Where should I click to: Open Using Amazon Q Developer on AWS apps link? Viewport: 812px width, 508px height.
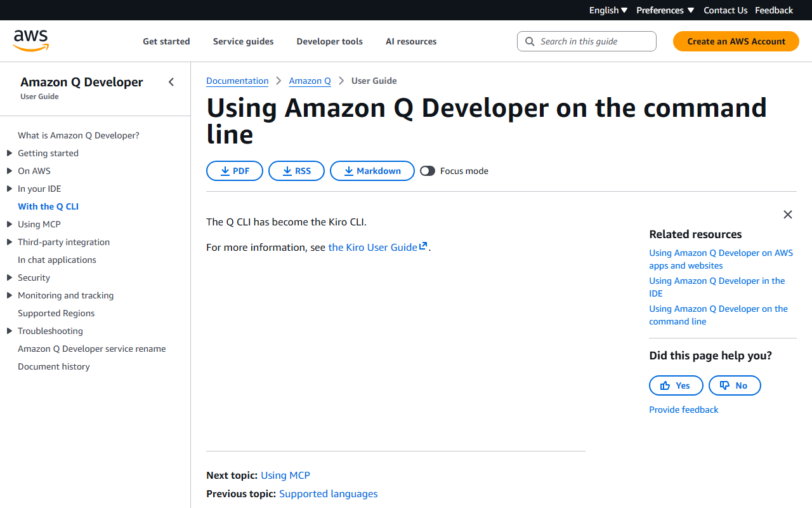click(721, 259)
